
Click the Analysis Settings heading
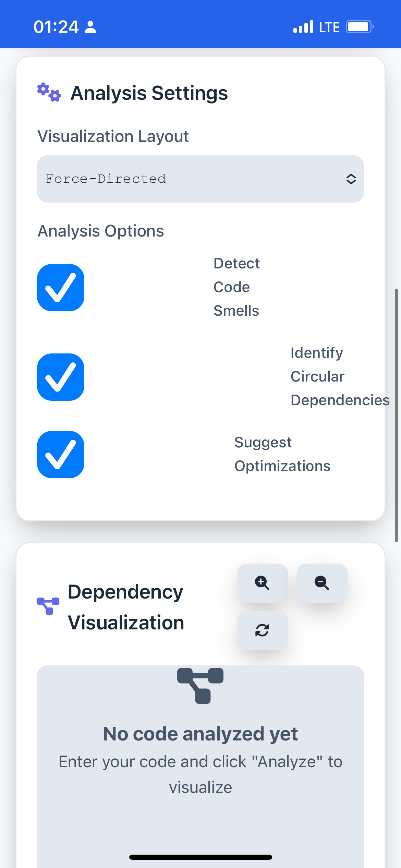click(149, 93)
